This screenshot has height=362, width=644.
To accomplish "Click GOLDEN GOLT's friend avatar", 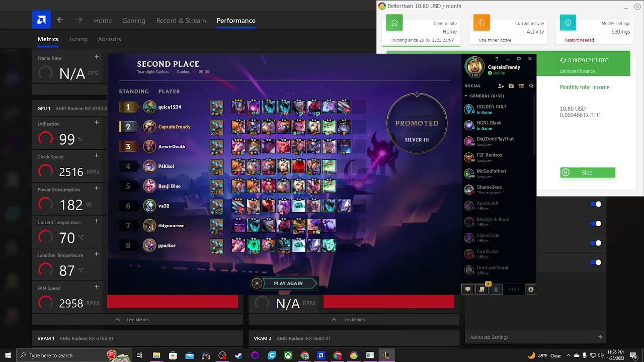I will (x=469, y=109).
